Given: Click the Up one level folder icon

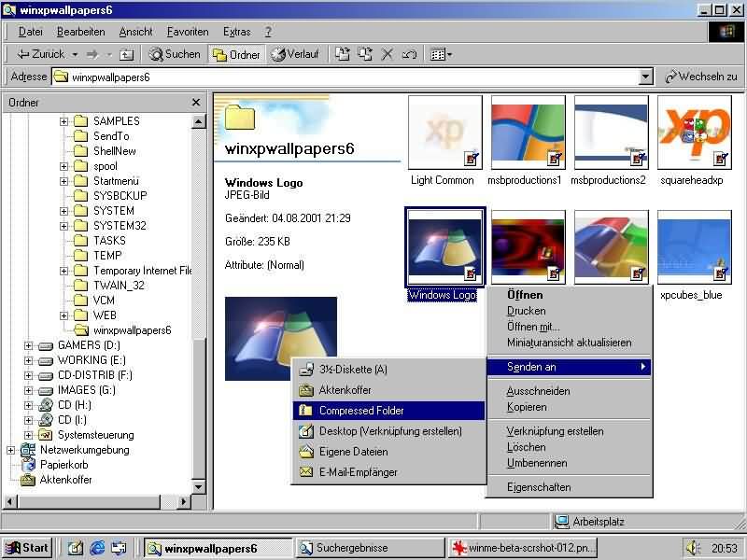Looking at the screenshot, I should click(127, 54).
